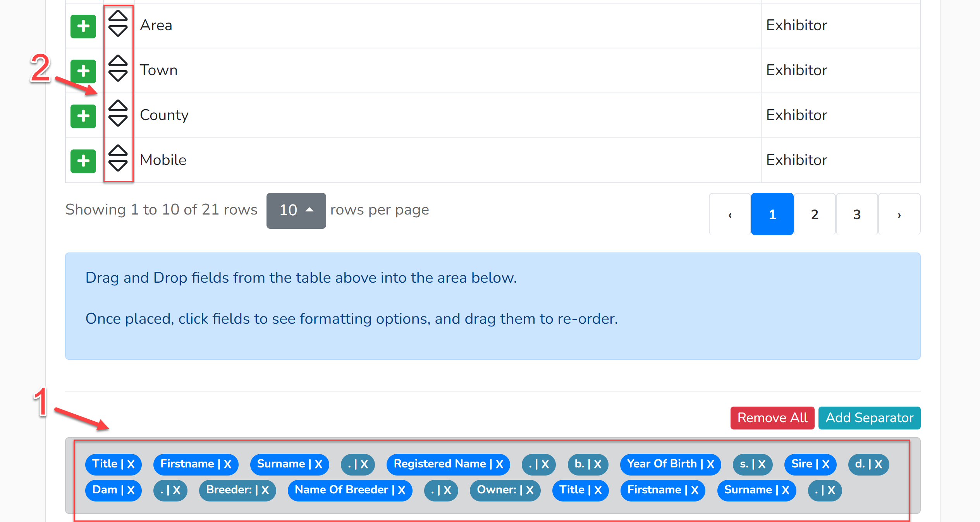Click the Mobile field name cell
Screen dimensions: 980x522
(447, 160)
